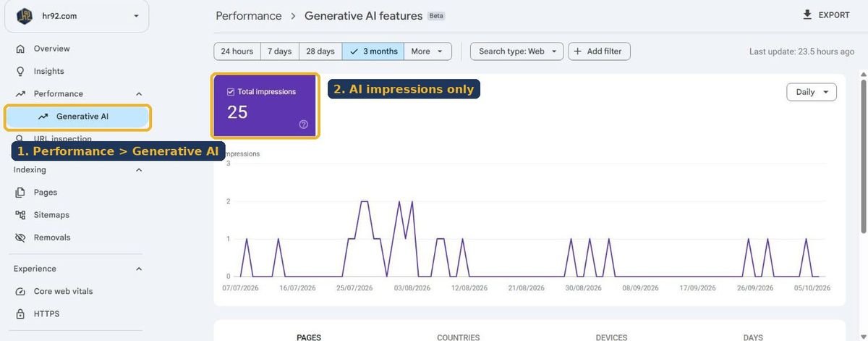
Task: Click the Total impressions metric card
Action: click(265, 106)
